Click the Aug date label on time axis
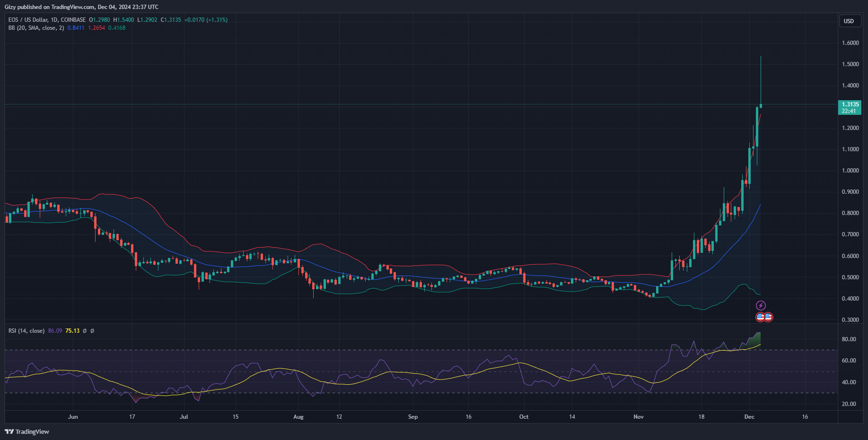This screenshot has height=440, width=868. pyautogui.click(x=298, y=417)
